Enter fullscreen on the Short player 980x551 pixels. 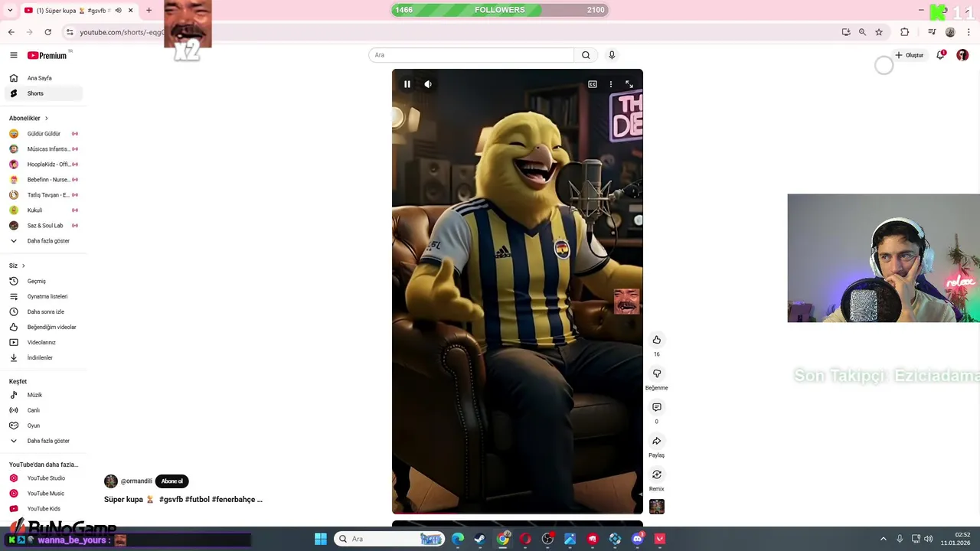629,84
